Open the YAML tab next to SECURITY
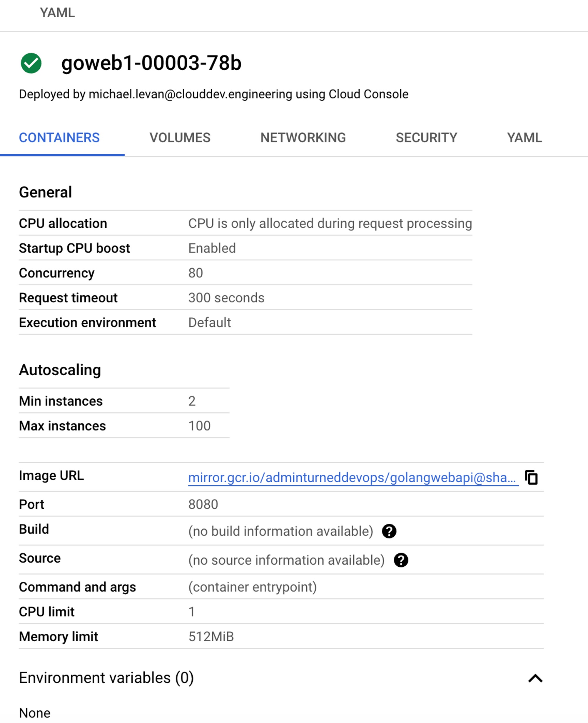This screenshot has width=588, height=723. (524, 138)
